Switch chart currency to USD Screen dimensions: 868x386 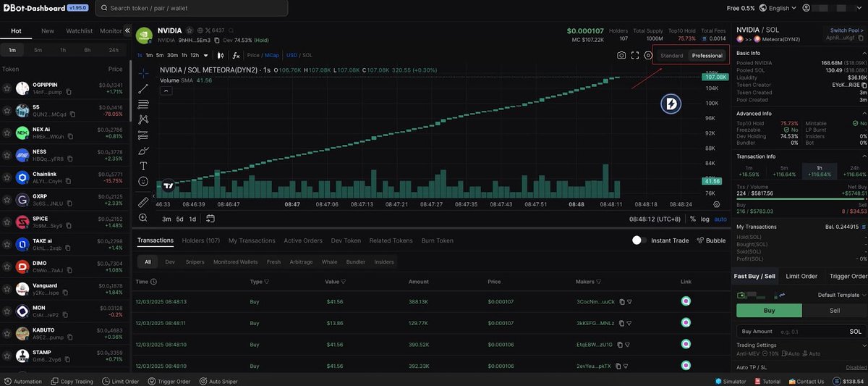[x=292, y=55]
